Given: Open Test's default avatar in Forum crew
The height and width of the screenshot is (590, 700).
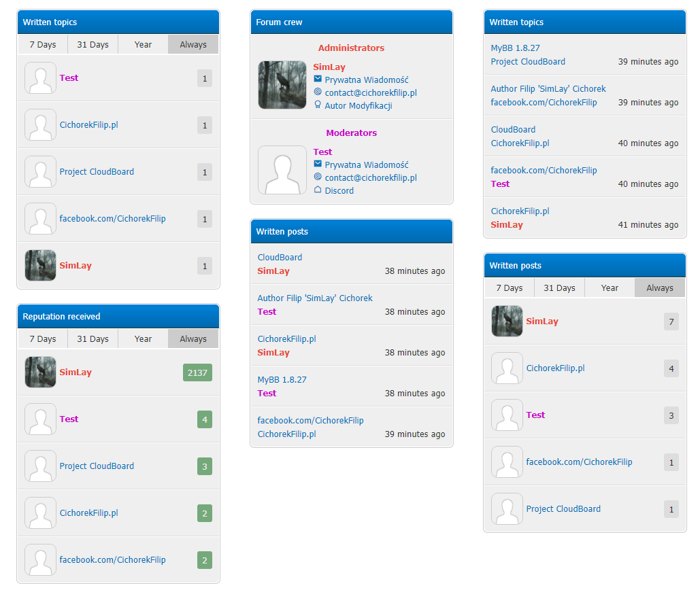Looking at the screenshot, I should click(282, 170).
